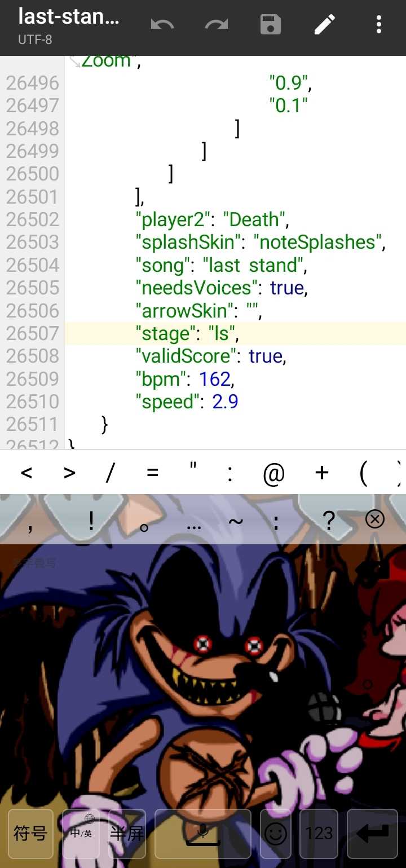Image resolution: width=406 pixels, height=868 pixels.
Task: Select line number 26502 in gutter
Action: pyautogui.click(x=33, y=219)
